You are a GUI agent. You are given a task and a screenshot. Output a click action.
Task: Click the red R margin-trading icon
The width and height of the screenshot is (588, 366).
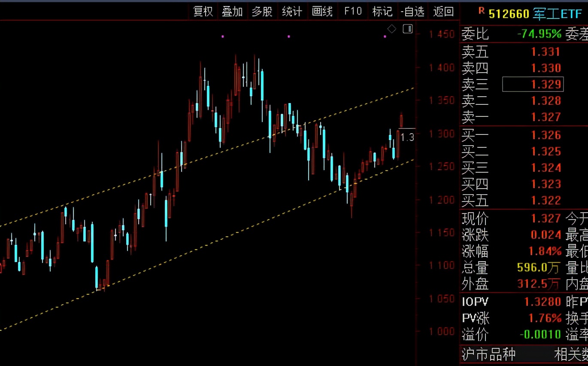pyautogui.click(x=482, y=11)
